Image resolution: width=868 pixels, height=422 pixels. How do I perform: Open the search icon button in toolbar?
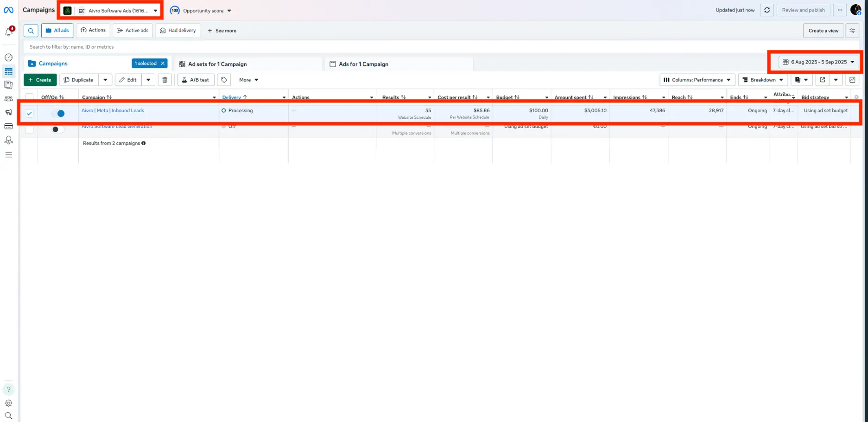[31, 31]
